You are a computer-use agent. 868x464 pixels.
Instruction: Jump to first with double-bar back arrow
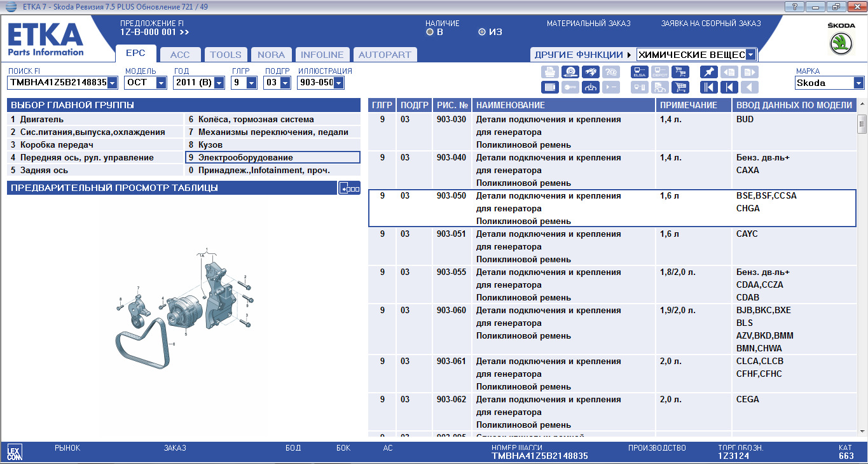tap(709, 87)
